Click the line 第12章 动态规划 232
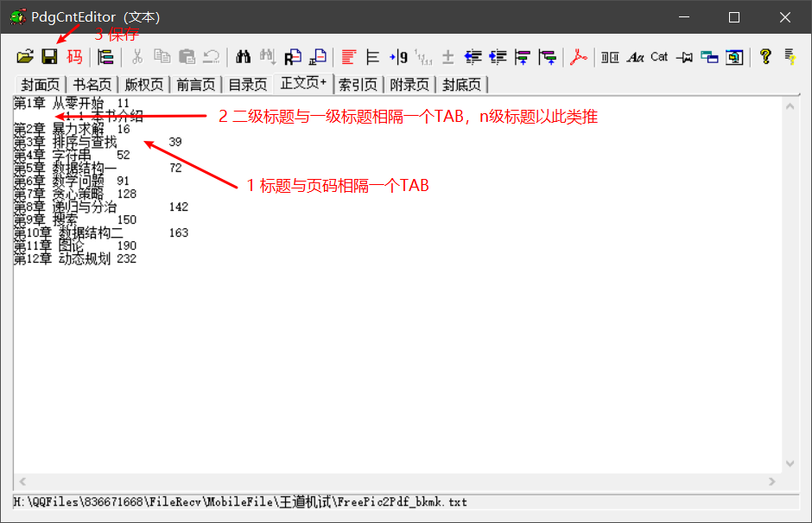812x523 pixels. click(x=75, y=258)
